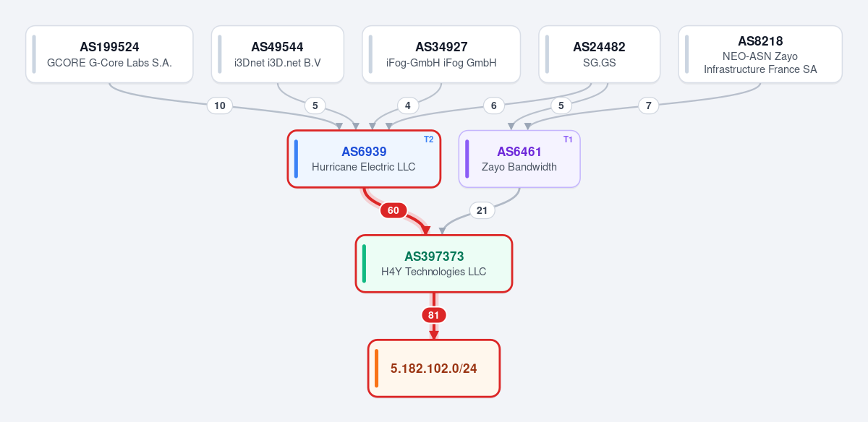Click the T2 tier badge
This screenshot has width=868, height=422.
click(429, 139)
